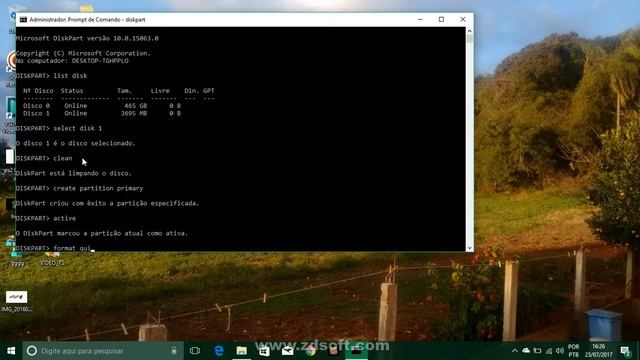640x360 pixels.
Task: Minimize the Prompt de Comando window
Action: click(x=420, y=20)
